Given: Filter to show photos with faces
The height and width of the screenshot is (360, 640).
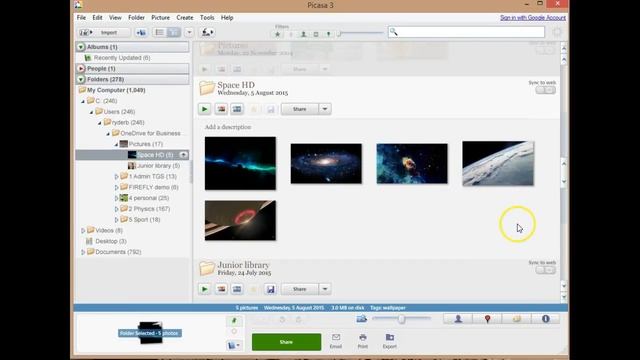Looking at the screenshot, I should point(303,34).
